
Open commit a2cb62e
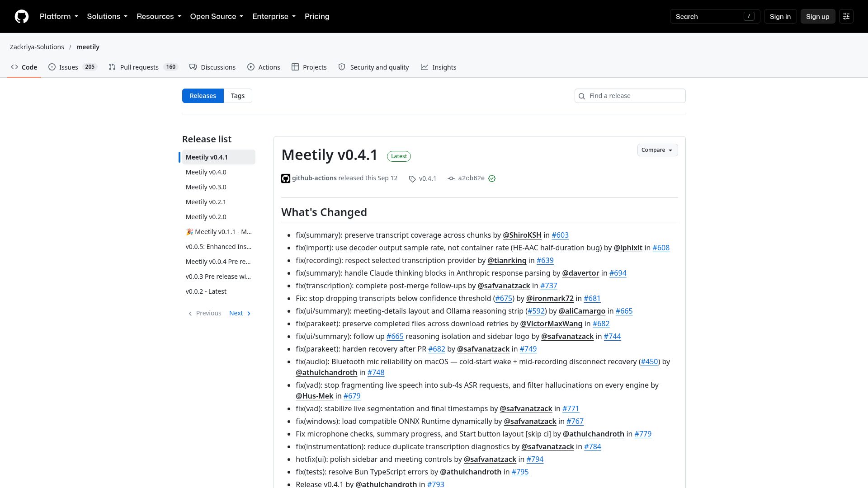click(x=471, y=178)
